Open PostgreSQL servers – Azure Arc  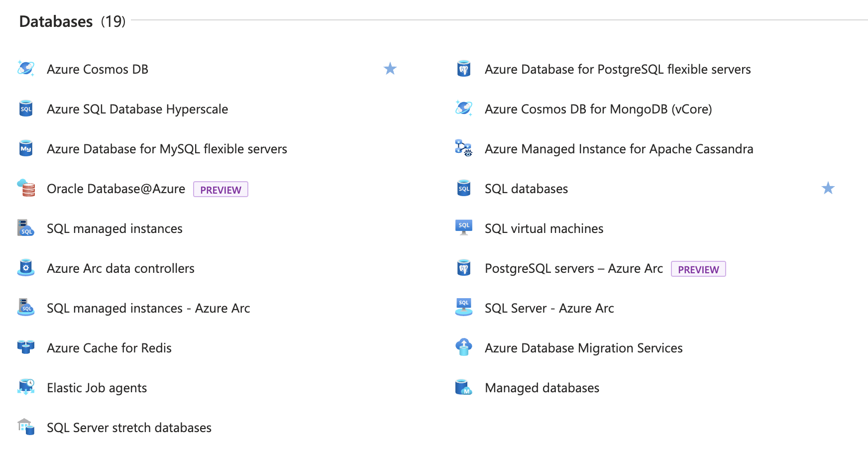click(x=574, y=268)
